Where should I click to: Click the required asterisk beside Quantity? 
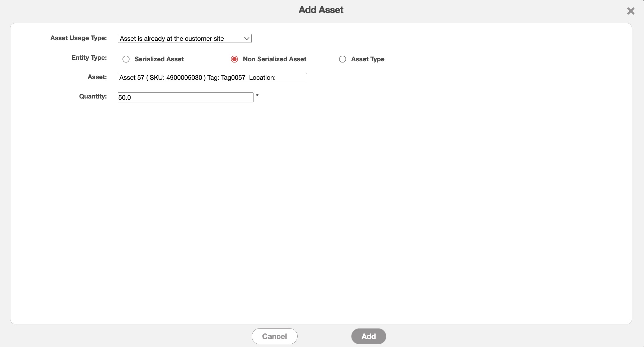257,96
